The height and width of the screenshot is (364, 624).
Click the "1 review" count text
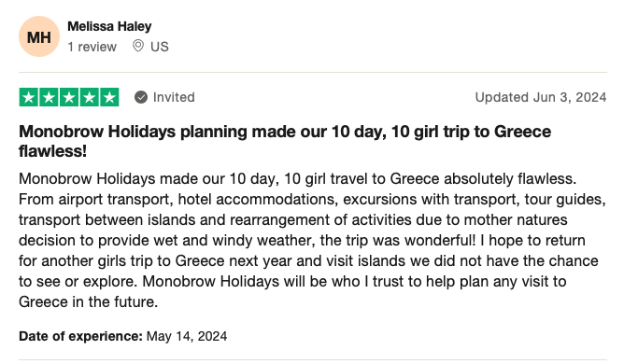[92, 47]
